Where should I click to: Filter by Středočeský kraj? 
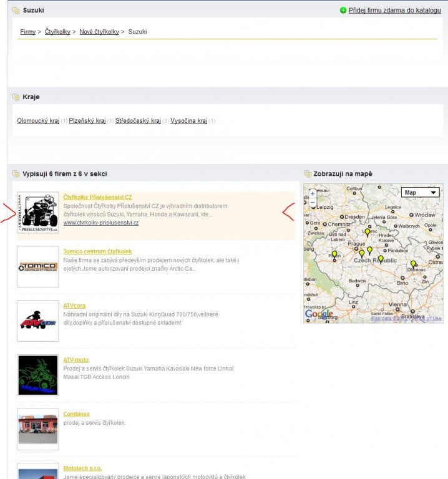click(x=138, y=120)
